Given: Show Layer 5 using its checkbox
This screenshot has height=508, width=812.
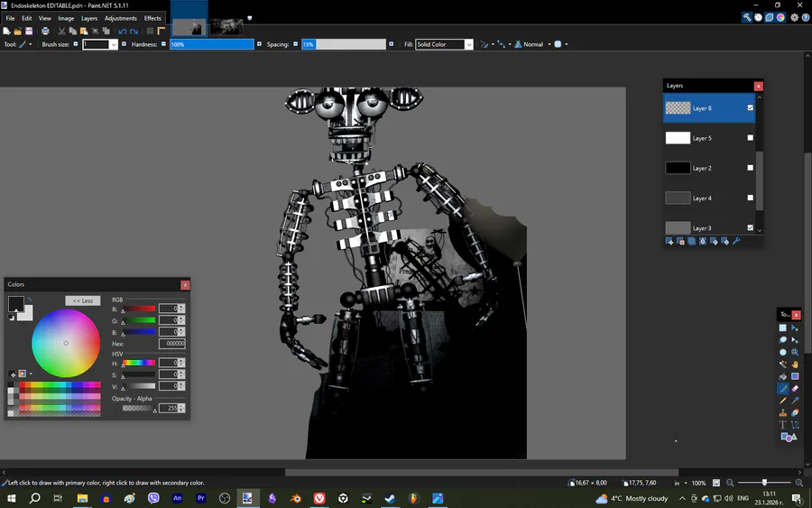Looking at the screenshot, I should point(750,138).
